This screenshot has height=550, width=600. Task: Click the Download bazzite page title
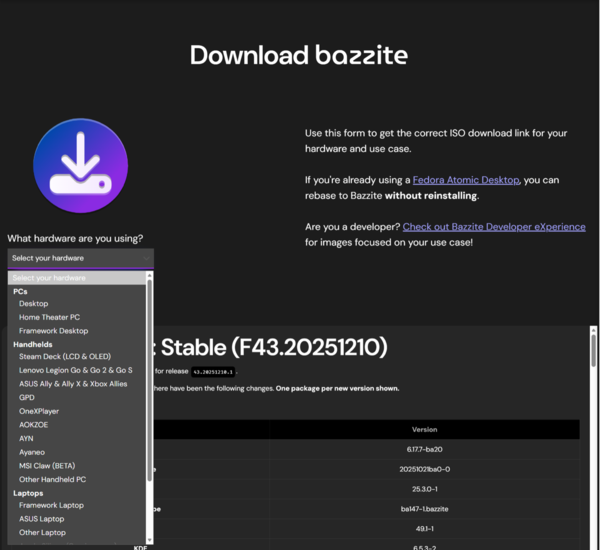point(299,55)
